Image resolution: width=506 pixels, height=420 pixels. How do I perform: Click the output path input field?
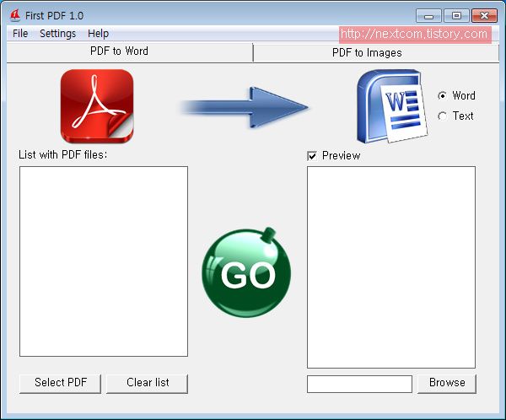coord(359,384)
